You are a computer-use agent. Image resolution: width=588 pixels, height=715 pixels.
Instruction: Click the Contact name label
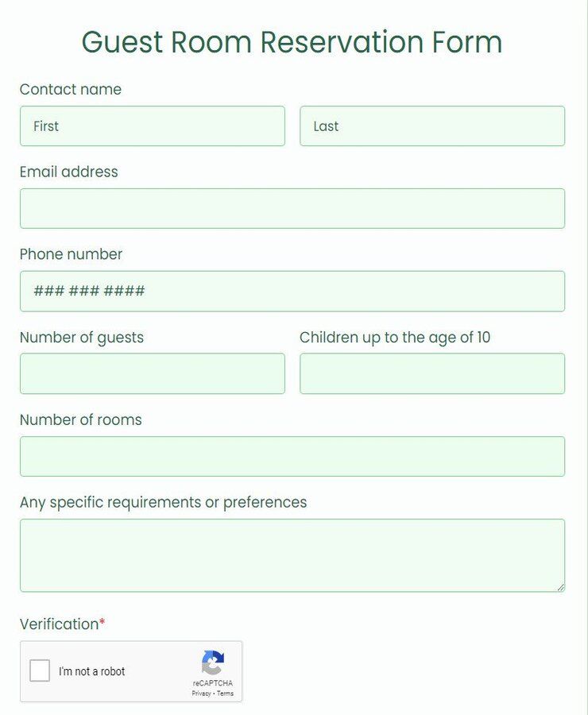click(71, 90)
